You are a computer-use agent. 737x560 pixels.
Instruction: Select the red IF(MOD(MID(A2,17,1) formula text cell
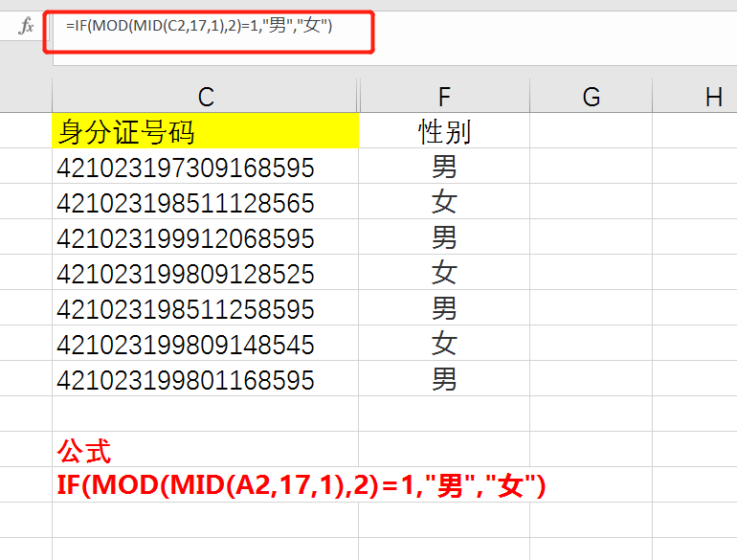click(301, 484)
